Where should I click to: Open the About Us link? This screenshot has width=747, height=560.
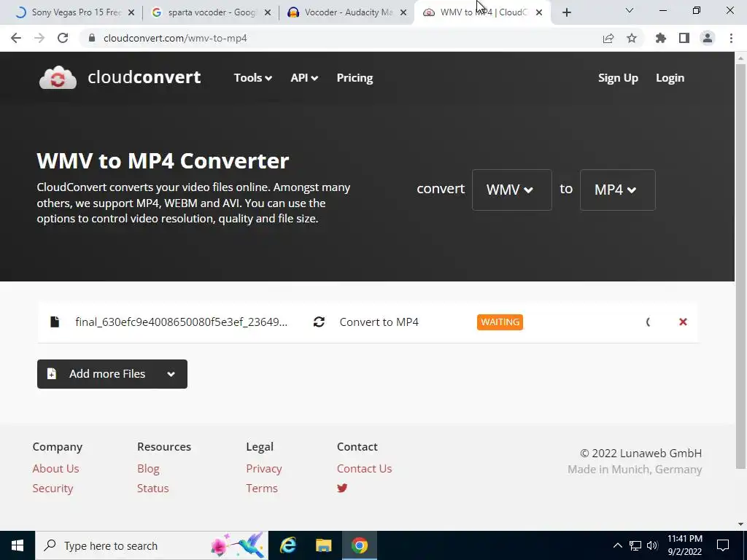[x=55, y=469]
